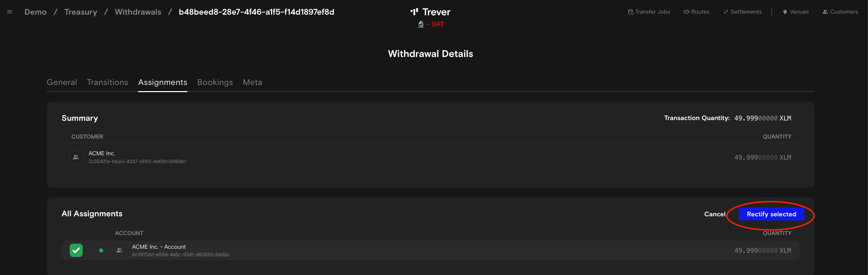The image size is (868, 275).
Task: Click the Settlements arrows icon
Action: point(725,12)
